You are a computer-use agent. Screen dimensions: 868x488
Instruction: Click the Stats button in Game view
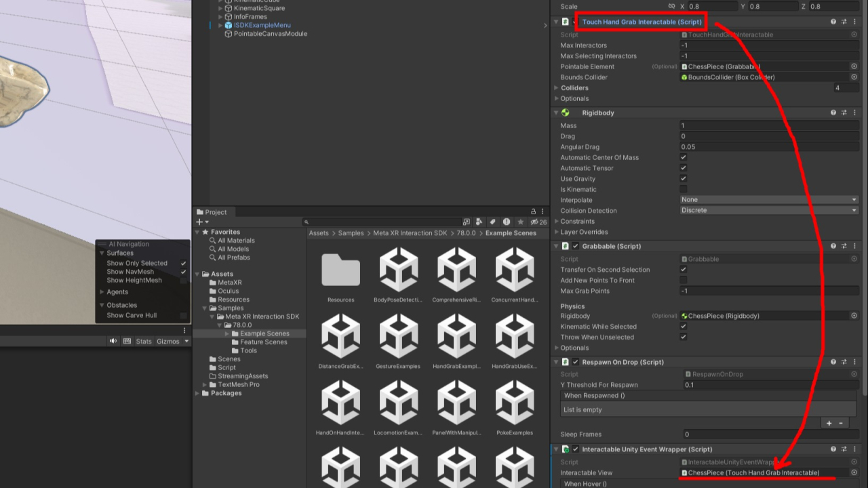point(144,341)
